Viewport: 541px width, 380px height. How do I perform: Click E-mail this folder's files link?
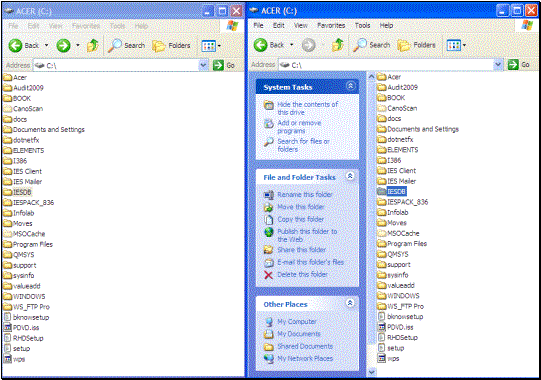(304, 262)
